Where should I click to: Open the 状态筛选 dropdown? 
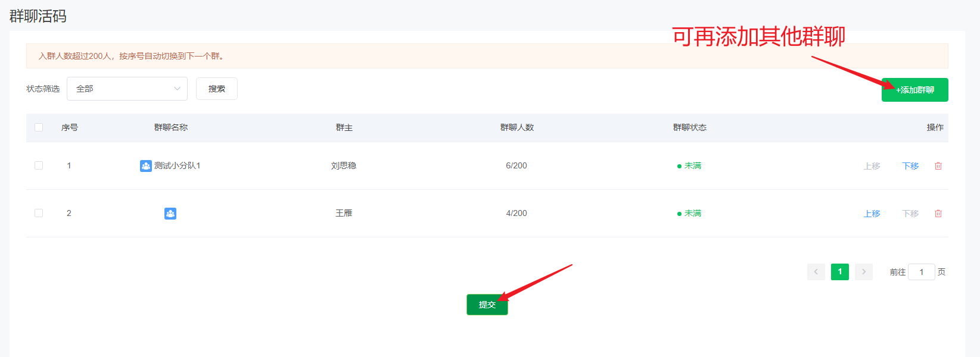pos(127,89)
